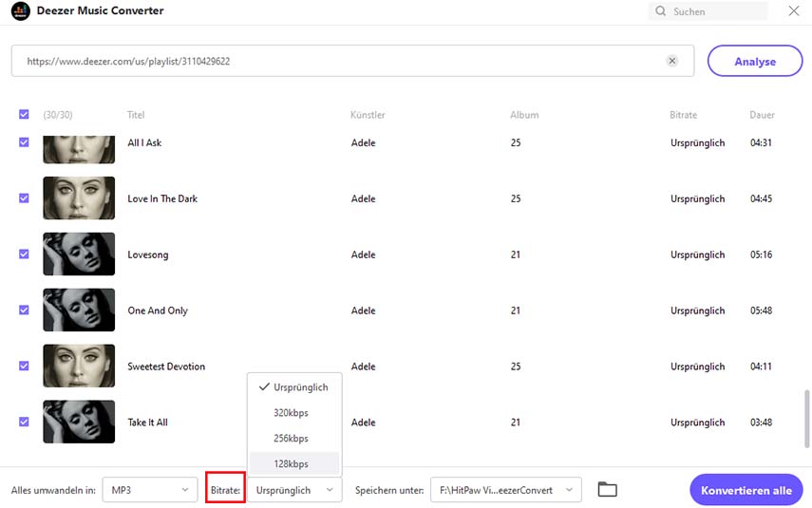Open the MP3 format dropdown
Viewport: 812px width, 508px height.
[150, 490]
